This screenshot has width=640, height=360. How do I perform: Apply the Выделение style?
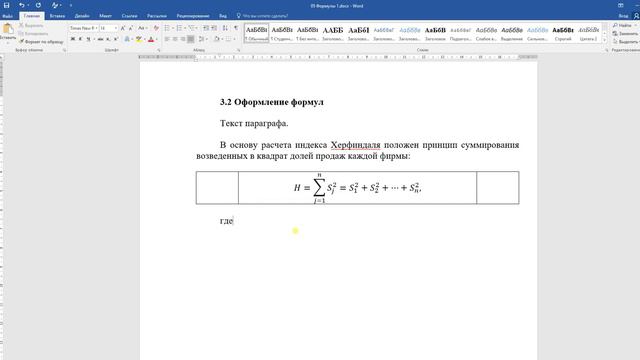512,33
